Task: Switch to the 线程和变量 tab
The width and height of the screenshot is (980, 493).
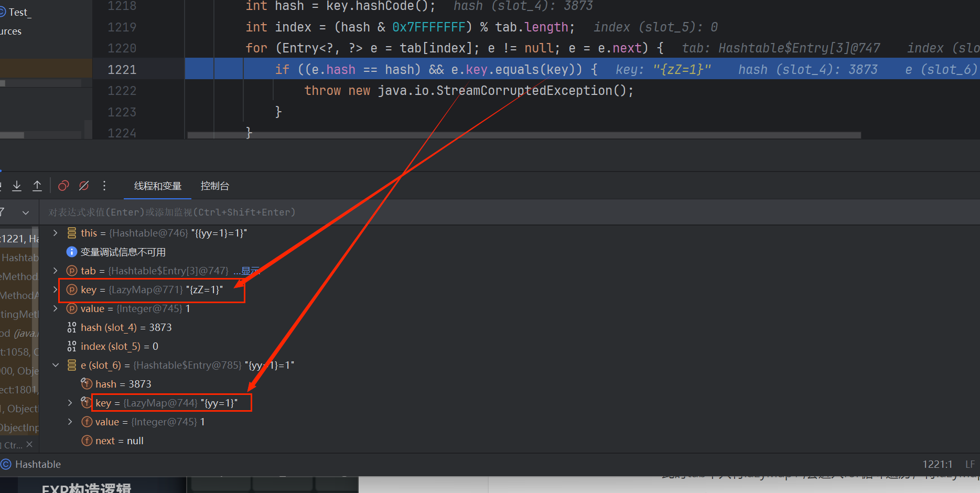Action: [157, 186]
